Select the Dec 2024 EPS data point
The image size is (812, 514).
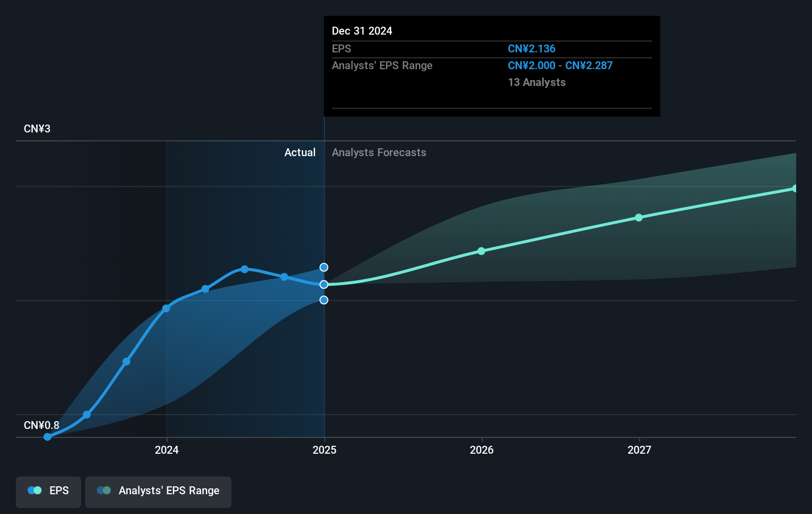point(324,284)
